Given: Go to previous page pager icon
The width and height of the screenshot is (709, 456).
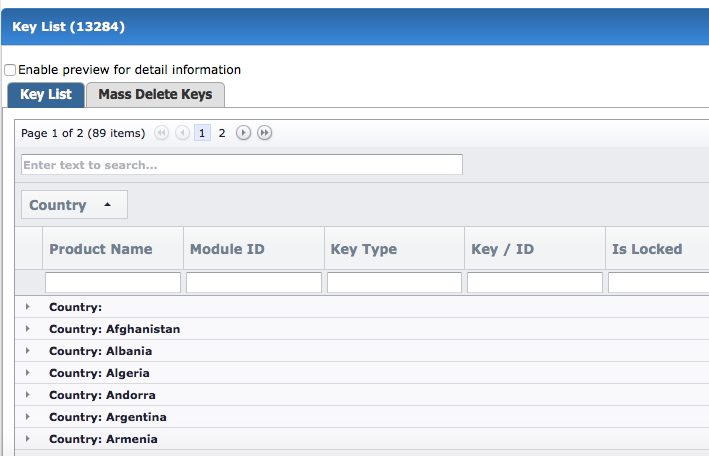Looking at the screenshot, I should click(x=182, y=133).
